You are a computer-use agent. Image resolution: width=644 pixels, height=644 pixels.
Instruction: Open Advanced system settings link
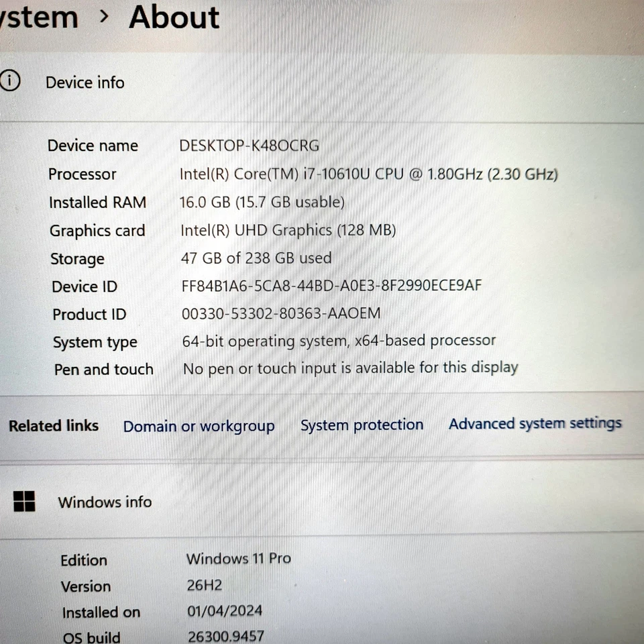coord(535,423)
